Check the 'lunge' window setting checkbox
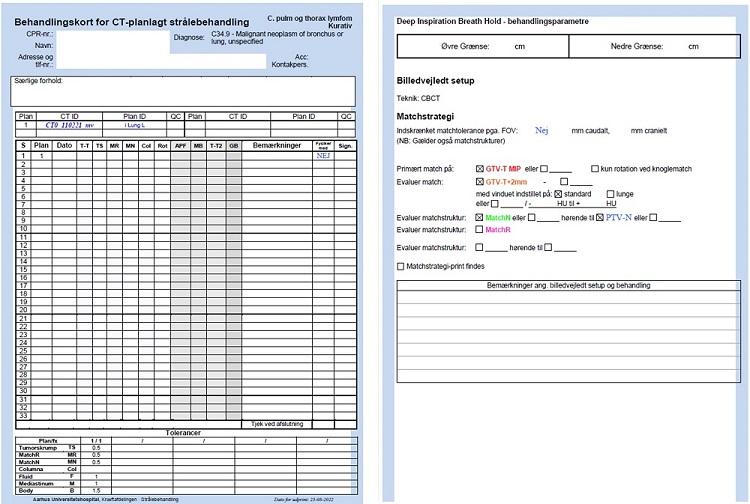This screenshot has width=750, height=504. (x=610, y=194)
